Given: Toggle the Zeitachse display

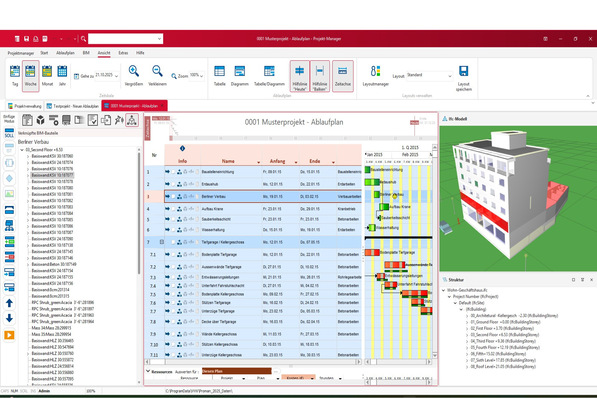Looking at the screenshot, I should (x=343, y=76).
